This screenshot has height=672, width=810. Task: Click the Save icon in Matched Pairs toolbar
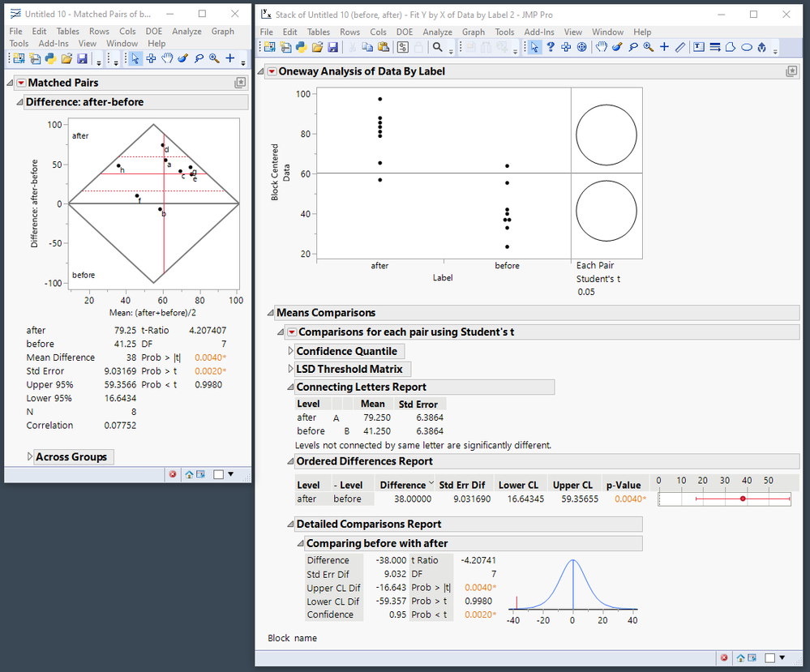[x=82, y=58]
